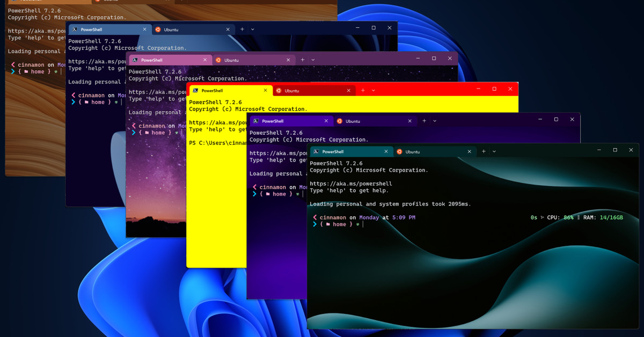Click '5:09 PM' in the teal window prompt
This screenshot has height=337, width=644.
(x=403, y=217)
